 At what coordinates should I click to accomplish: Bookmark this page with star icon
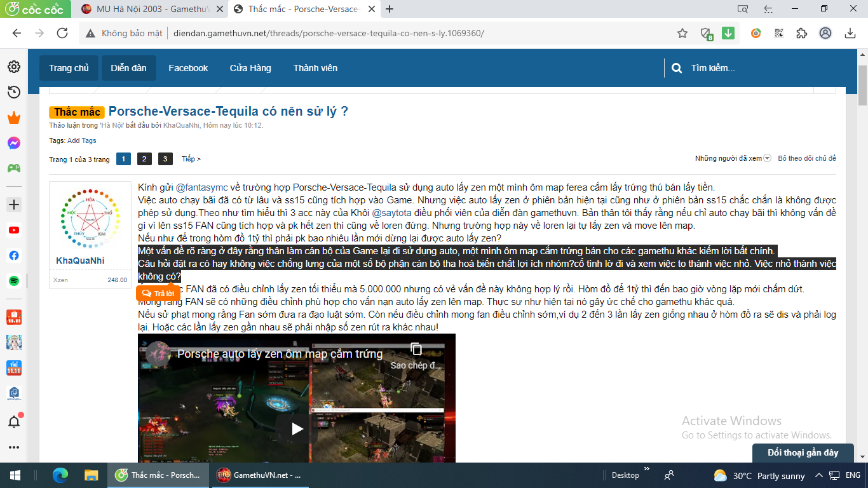(682, 33)
